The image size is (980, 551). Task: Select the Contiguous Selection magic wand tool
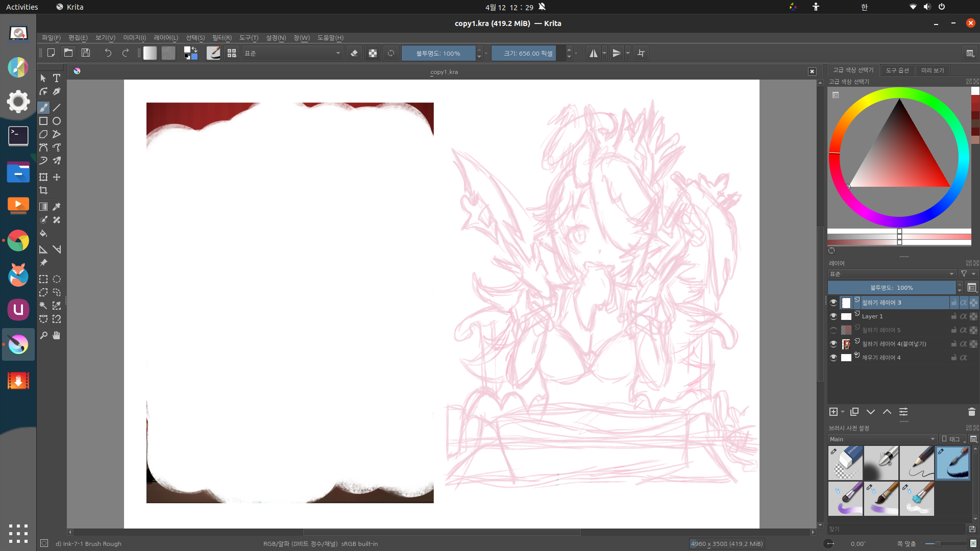tap(43, 306)
